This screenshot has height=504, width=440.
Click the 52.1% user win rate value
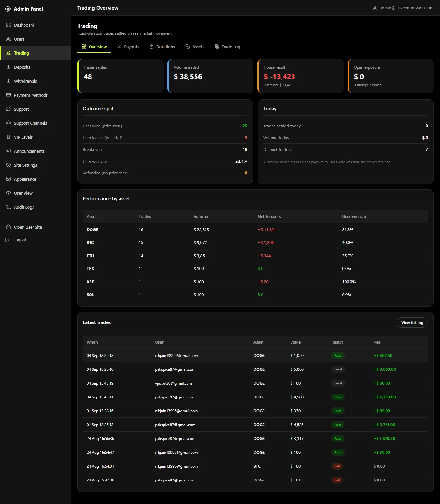tap(241, 161)
